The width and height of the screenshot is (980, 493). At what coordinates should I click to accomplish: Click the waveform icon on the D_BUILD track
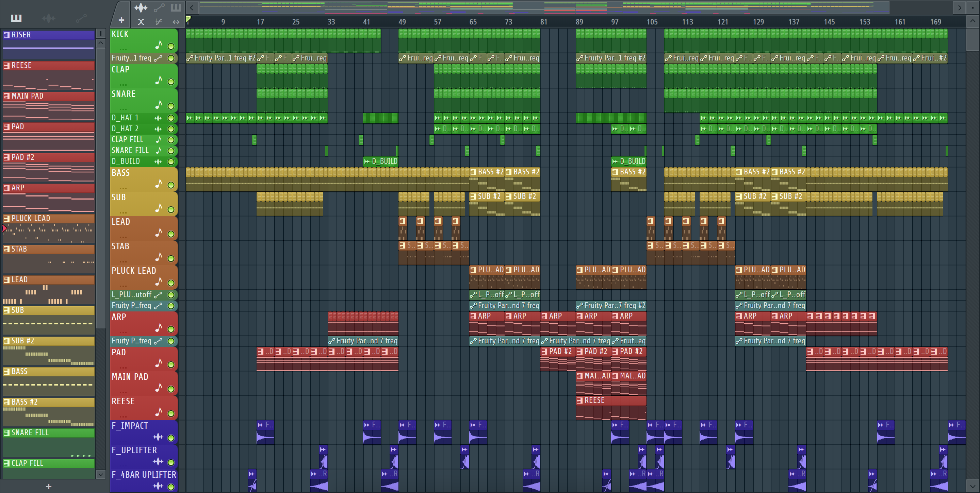[158, 161]
